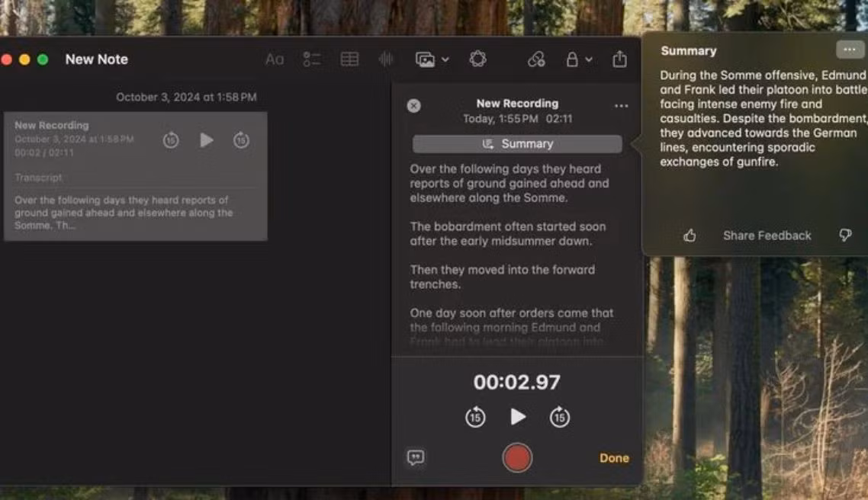Select the Summary button above the transcript
The height and width of the screenshot is (500, 868).
(x=517, y=144)
